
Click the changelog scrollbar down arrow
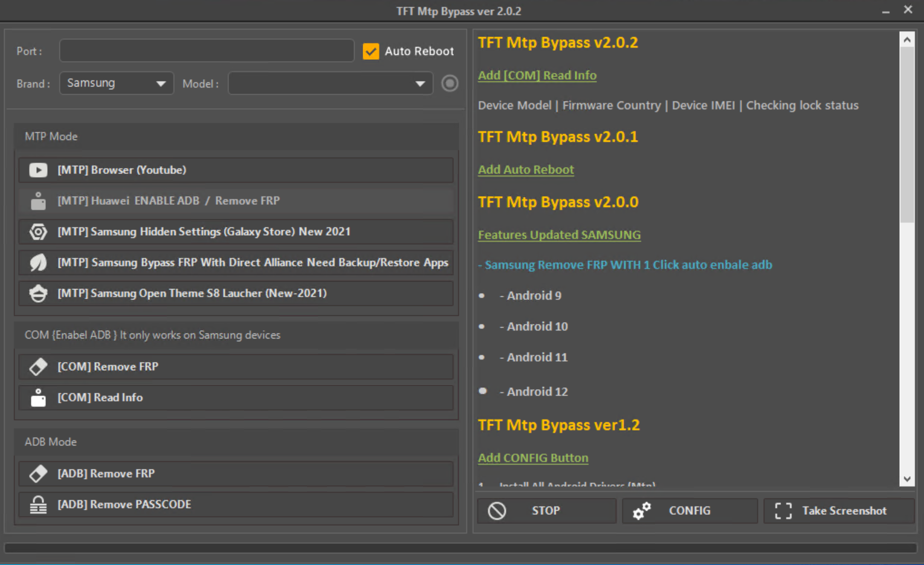907,479
